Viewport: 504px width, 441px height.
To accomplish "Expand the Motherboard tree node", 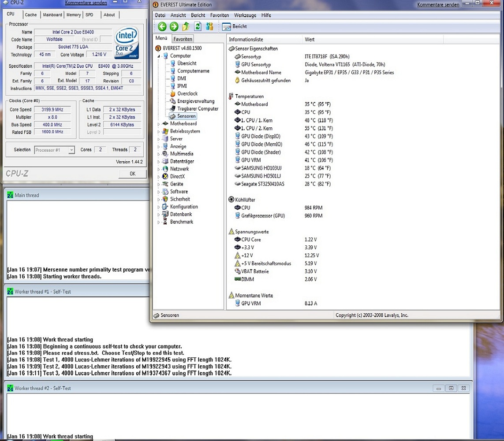I will 158,124.
